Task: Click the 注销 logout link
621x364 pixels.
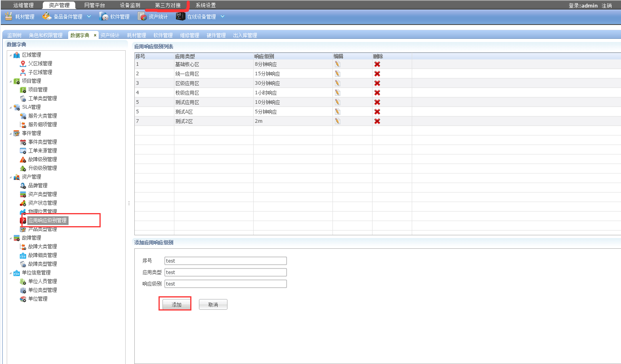Action: [608, 6]
